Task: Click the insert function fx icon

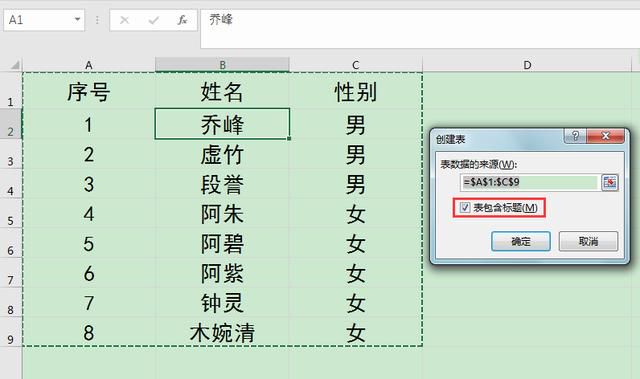Action: 182,20
